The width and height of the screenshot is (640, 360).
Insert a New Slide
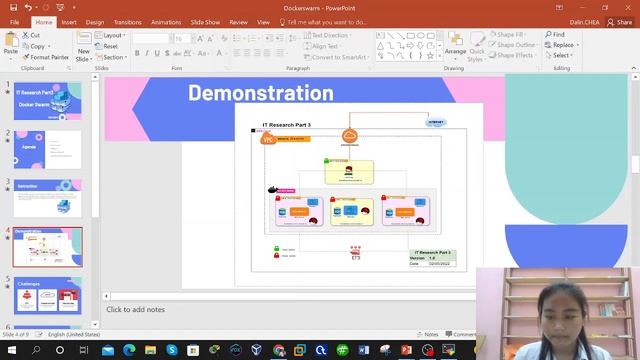point(84,47)
